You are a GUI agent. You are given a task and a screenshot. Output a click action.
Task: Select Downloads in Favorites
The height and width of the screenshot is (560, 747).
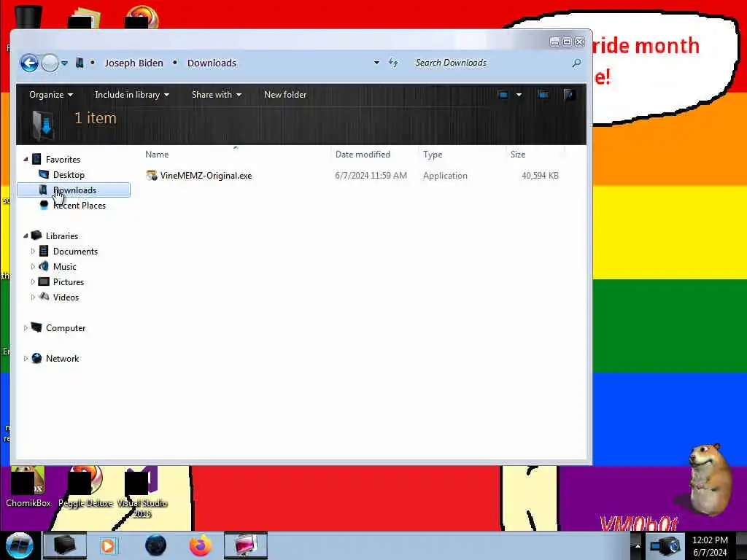75,190
